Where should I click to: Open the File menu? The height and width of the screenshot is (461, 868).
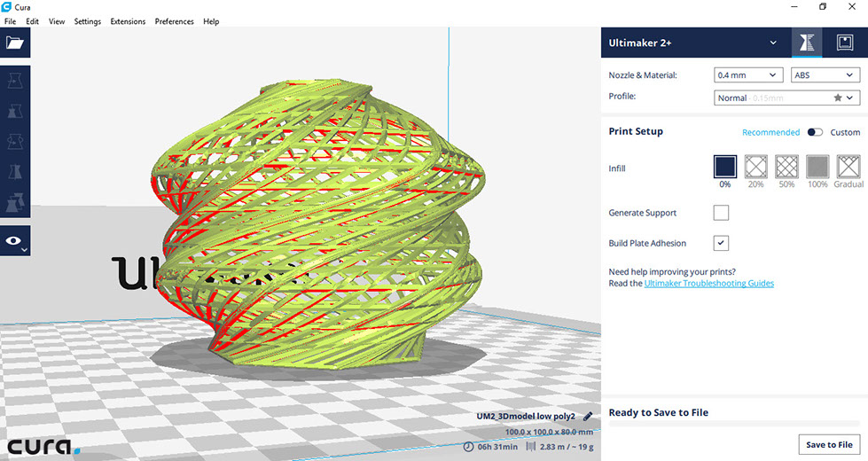(10, 21)
